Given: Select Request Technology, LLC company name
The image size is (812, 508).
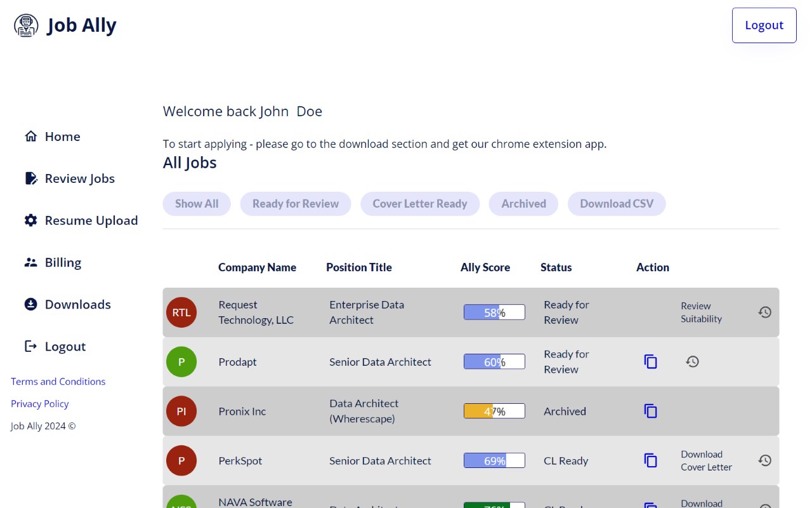Looking at the screenshot, I should click(256, 312).
